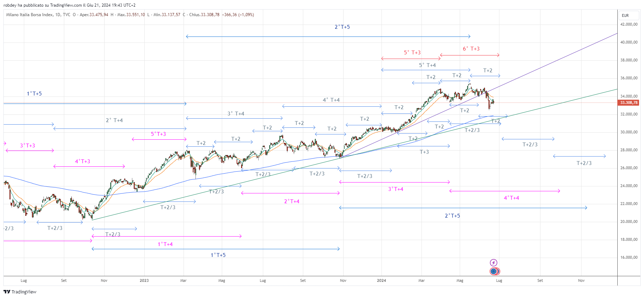Click the change value '−366,36 (−1,09%)'

click(238, 15)
